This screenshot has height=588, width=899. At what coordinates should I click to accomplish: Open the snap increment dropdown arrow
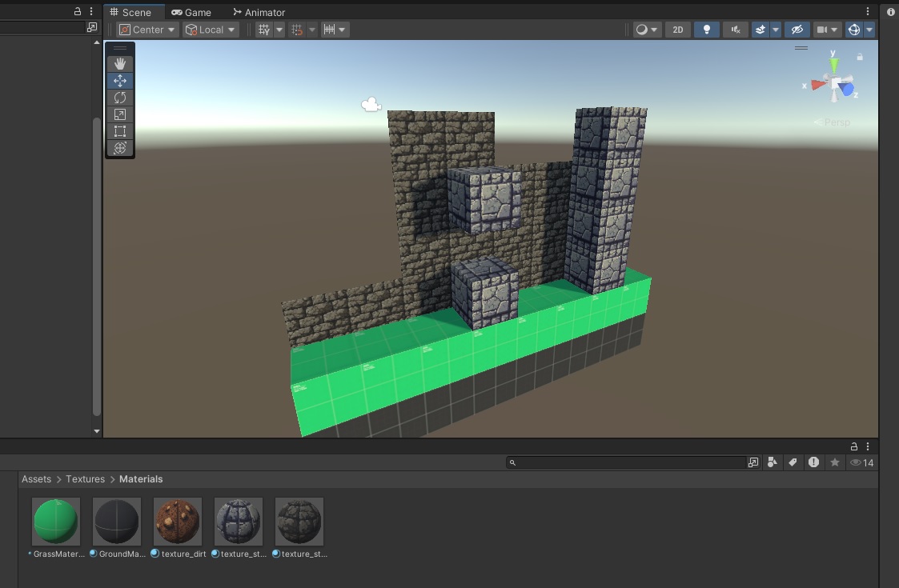tap(343, 30)
